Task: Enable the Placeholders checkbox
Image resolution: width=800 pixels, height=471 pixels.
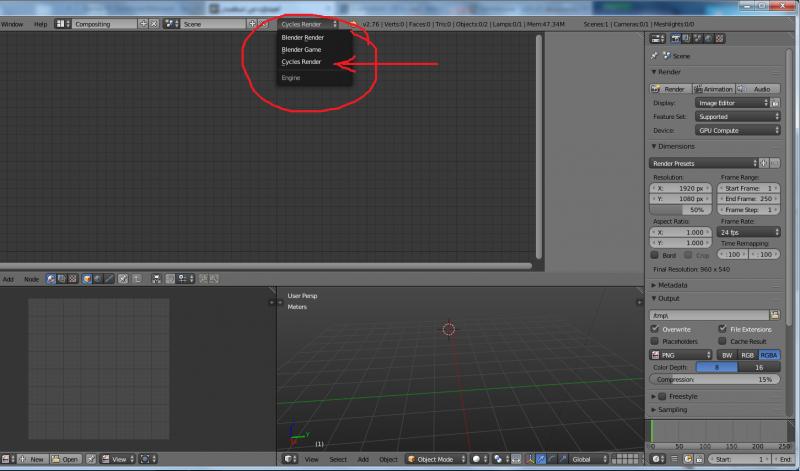Action: coord(655,341)
